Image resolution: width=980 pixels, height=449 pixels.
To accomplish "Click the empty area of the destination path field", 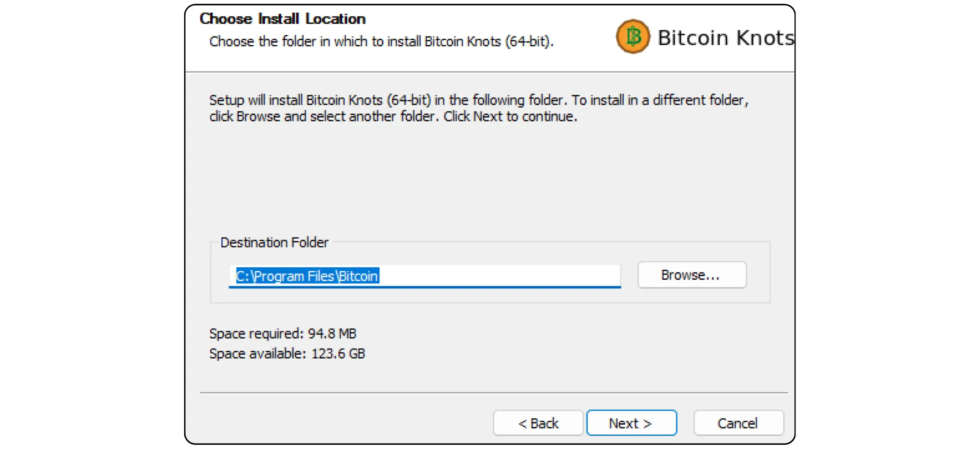I will tap(498, 276).
